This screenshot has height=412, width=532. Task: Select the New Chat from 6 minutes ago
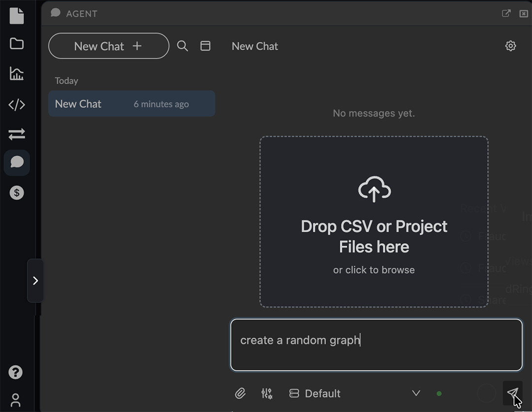tap(132, 104)
